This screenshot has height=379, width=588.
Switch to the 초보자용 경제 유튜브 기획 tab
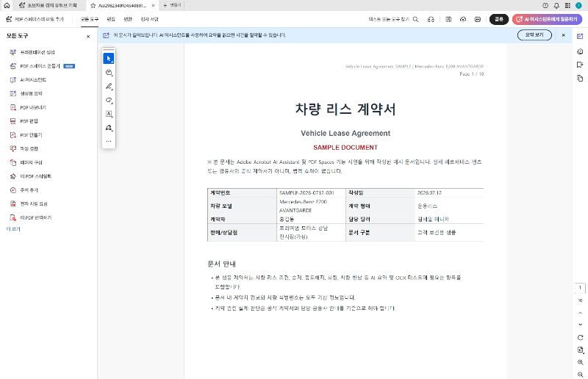pyautogui.click(x=48, y=6)
